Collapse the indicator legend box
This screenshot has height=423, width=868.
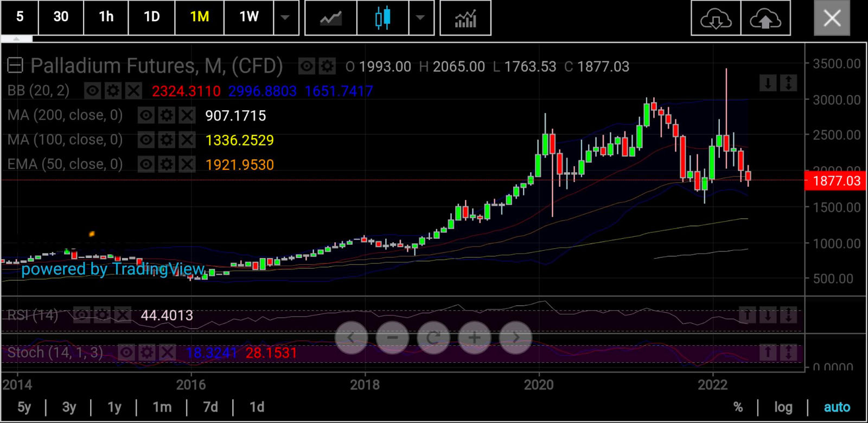click(15, 66)
